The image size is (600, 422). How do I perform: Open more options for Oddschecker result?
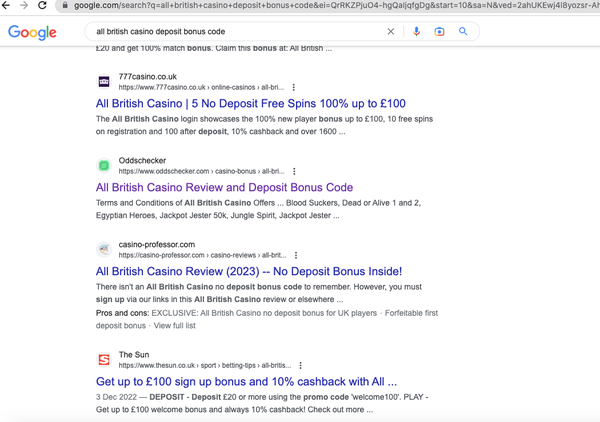[x=294, y=172]
